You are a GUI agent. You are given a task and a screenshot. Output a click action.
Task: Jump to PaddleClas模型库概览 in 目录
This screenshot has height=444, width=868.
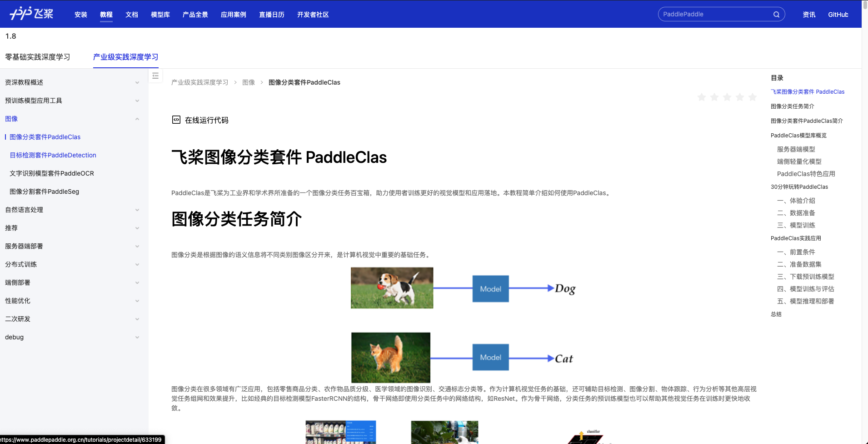click(798, 136)
